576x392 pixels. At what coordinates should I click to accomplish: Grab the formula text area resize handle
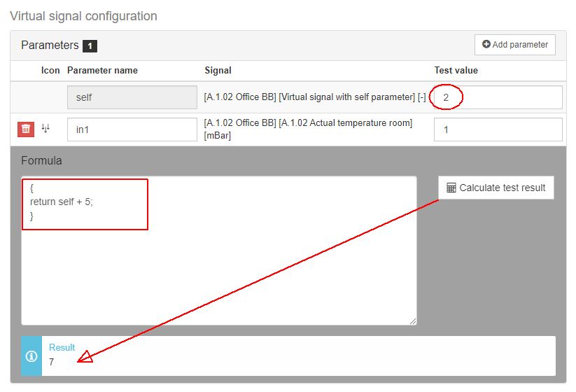[412, 321]
